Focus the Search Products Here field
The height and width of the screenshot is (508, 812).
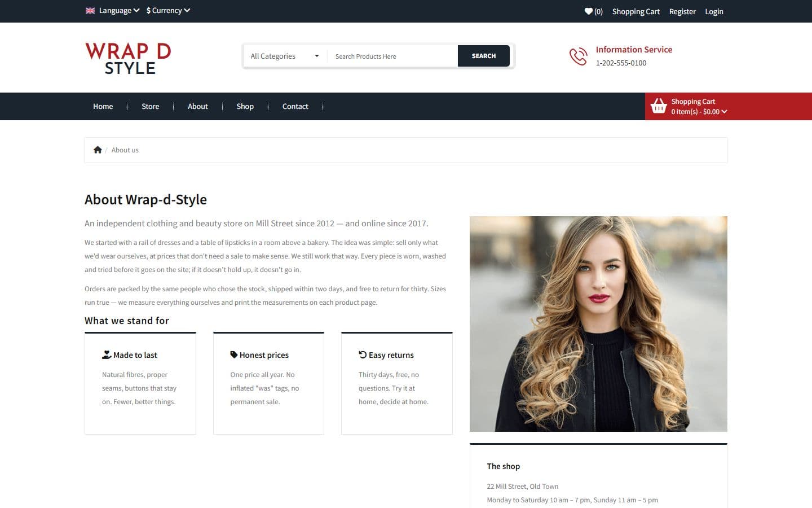392,56
